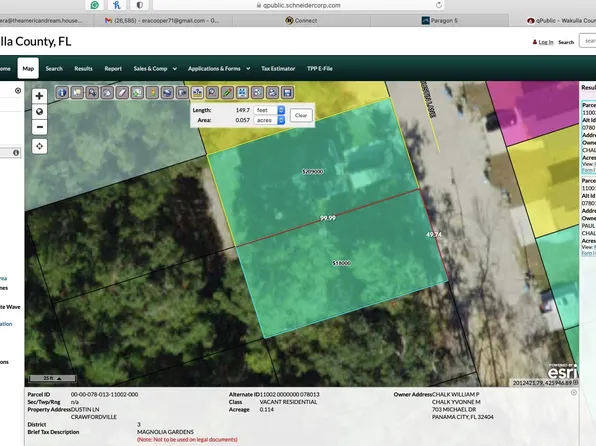Click the save floppy disk icon
The width and height of the screenshot is (596, 446).
coord(287,92)
